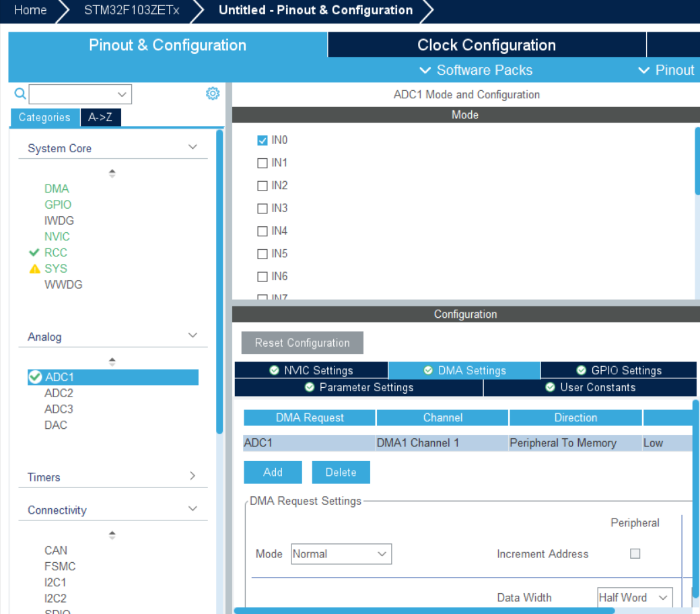Open the GPIO Settings tab
The image size is (700, 614).
point(619,370)
